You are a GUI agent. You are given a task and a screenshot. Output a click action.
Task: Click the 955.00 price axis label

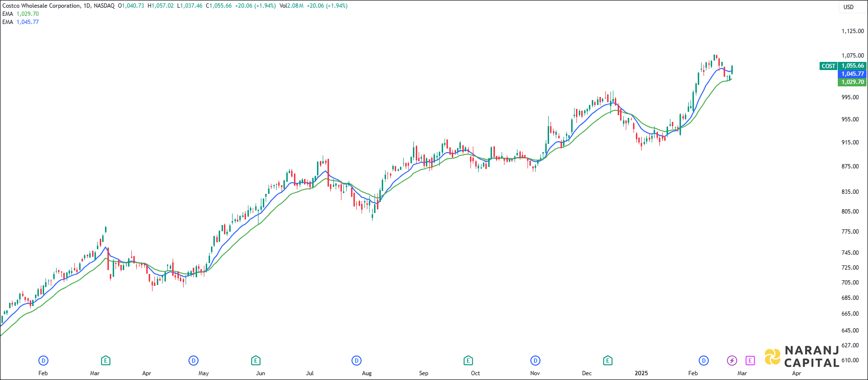[x=850, y=119]
